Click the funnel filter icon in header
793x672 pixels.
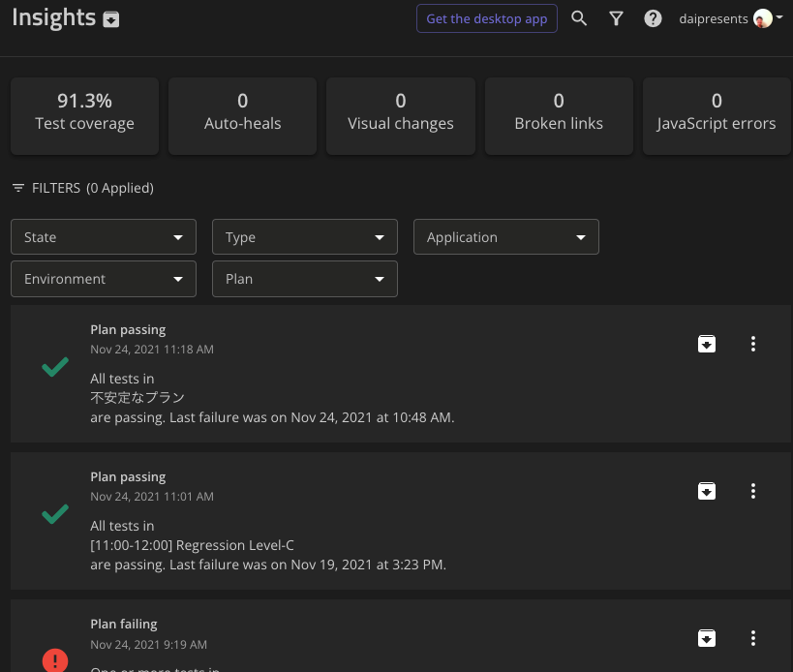pos(616,18)
